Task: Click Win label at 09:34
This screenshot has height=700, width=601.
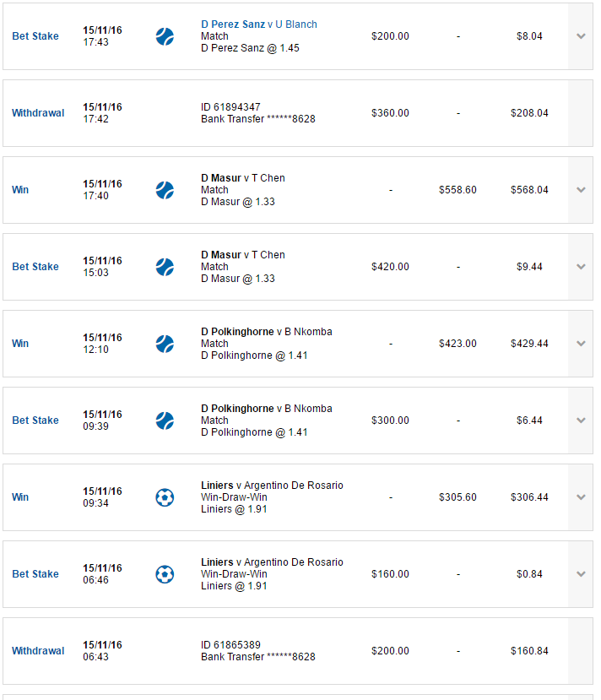Action: tap(20, 497)
